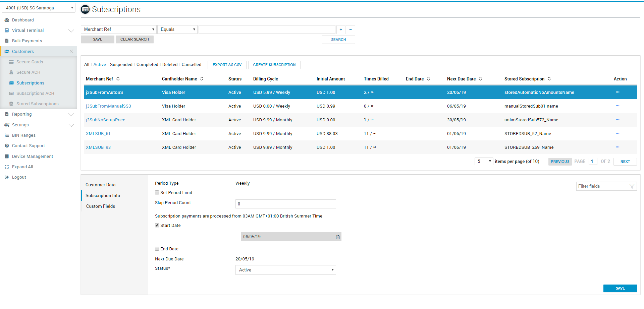
Task: Switch to the Customer Data tab
Action: coord(100,185)
